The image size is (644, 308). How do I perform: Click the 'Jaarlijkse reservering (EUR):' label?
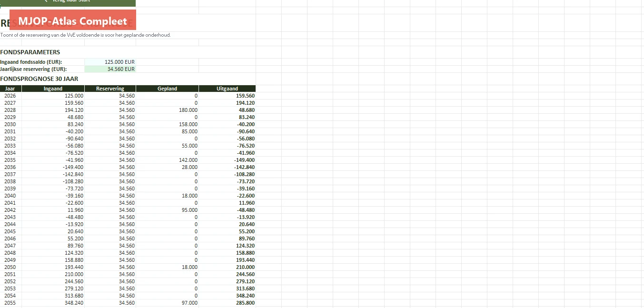tap(33, 69)
